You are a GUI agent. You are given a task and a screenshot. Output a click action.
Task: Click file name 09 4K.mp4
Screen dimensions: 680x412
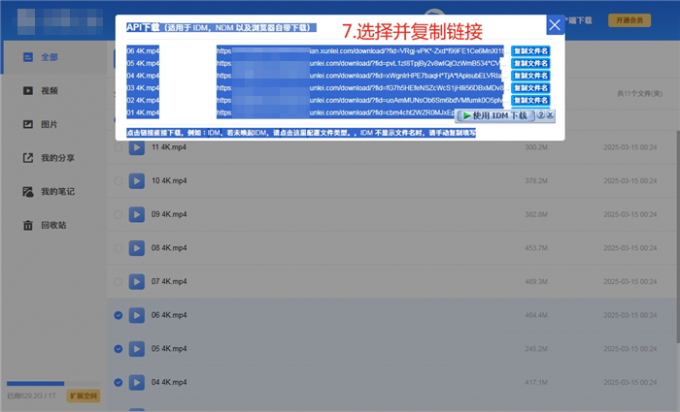tap(169, 214)
